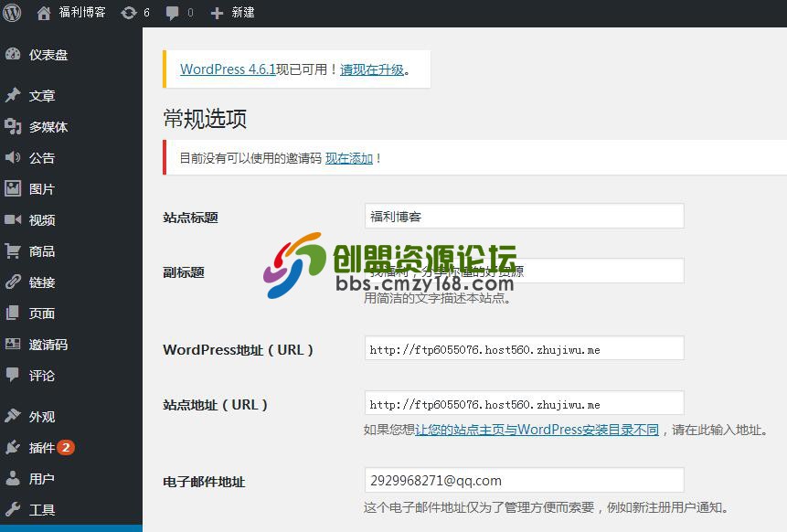Click the pages icon for 页面
Screen dimensions: 787x532
[x=13, y=314]
